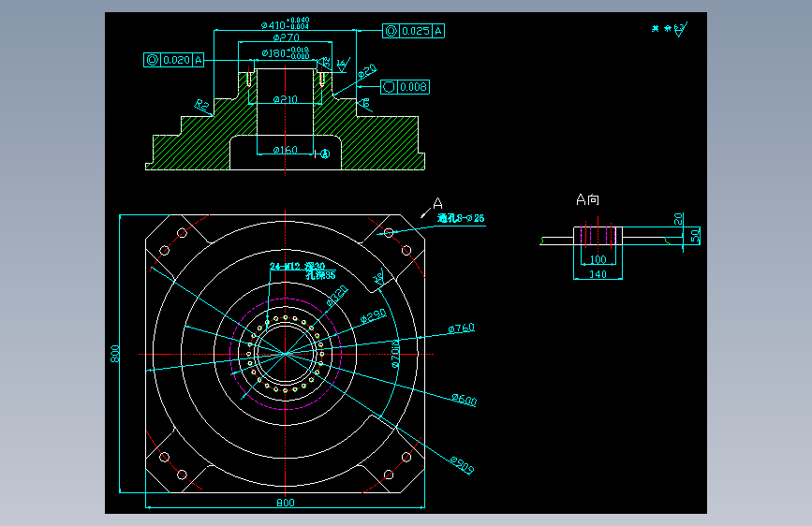Click the magenta thread pitch circle
Screen dimensions: 812x526
point(286,354)
